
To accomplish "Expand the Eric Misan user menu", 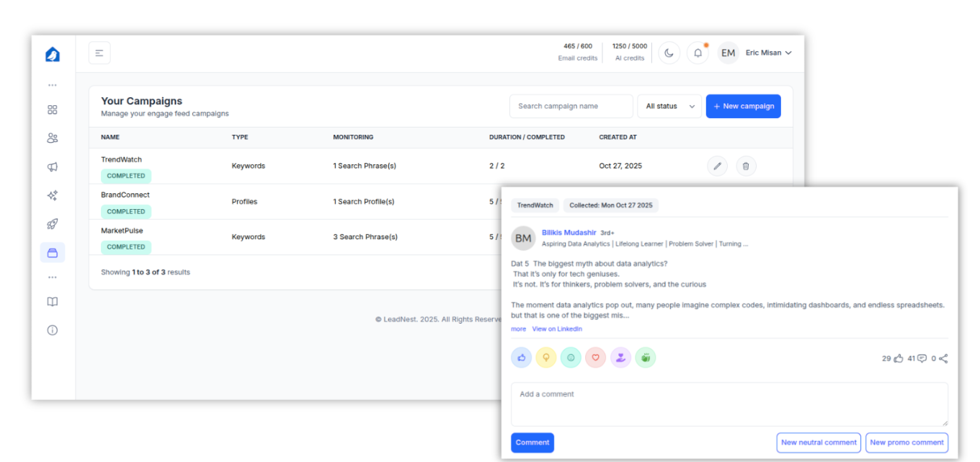I will (768, 53).
